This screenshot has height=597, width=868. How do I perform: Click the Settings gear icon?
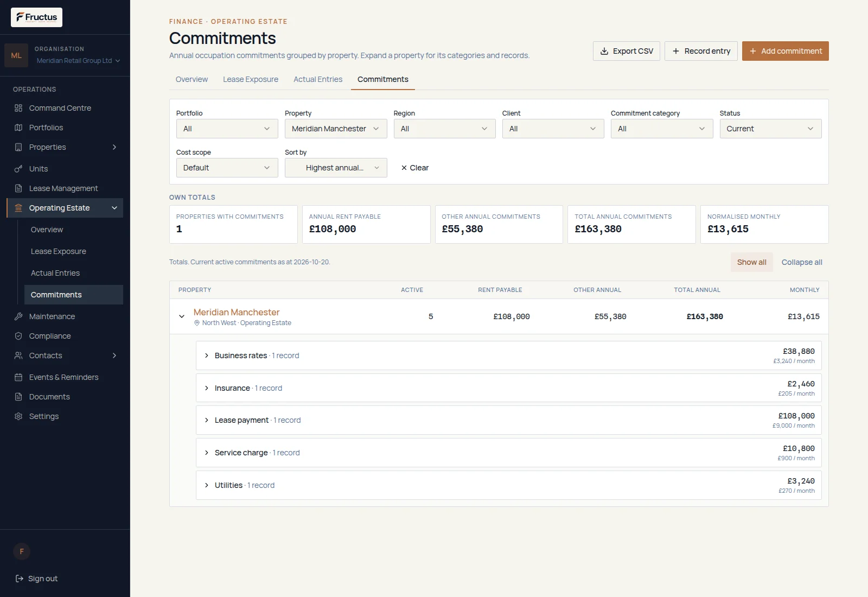coord(18,416)
